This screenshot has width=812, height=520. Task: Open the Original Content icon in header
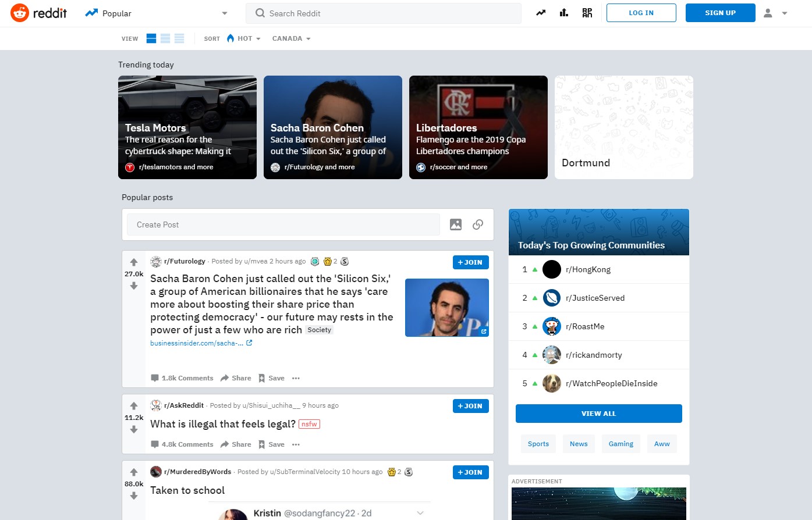587,13
